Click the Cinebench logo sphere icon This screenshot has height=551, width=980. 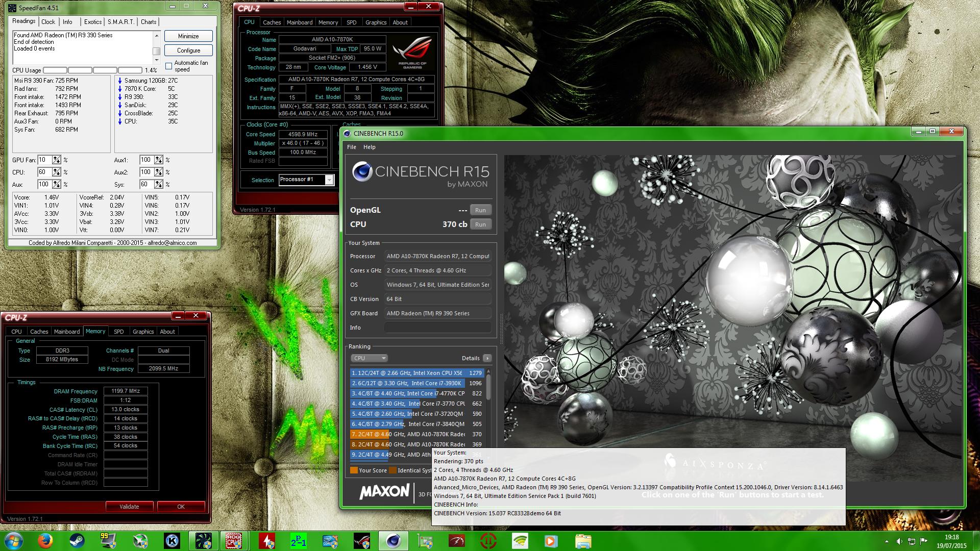tap(362, 172)
